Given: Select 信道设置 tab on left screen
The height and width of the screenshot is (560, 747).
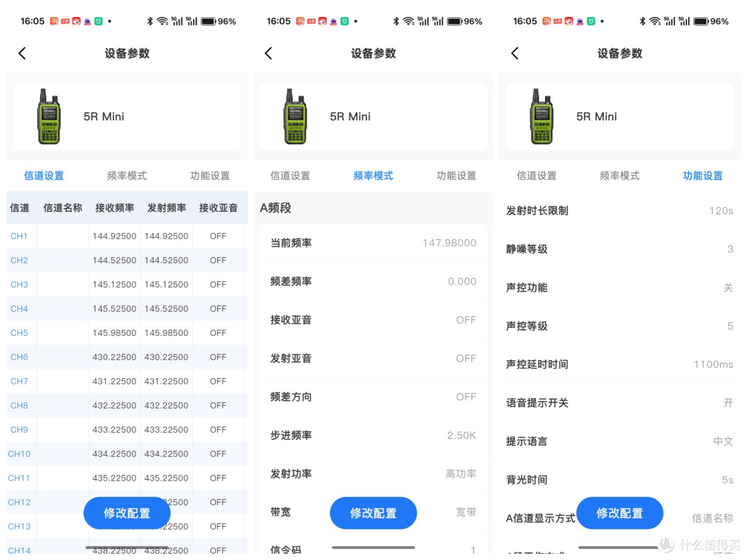Looking at the screenshot, I should click(x=44, y=176).
